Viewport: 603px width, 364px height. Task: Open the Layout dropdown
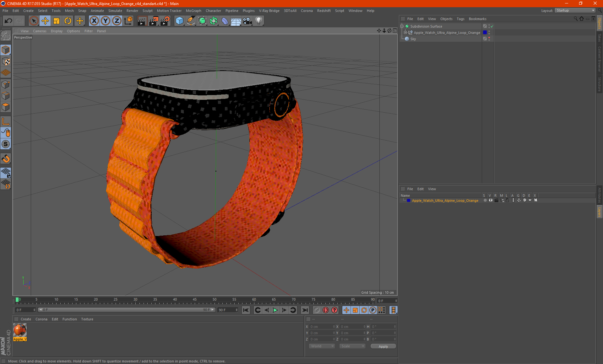point(575,10)
